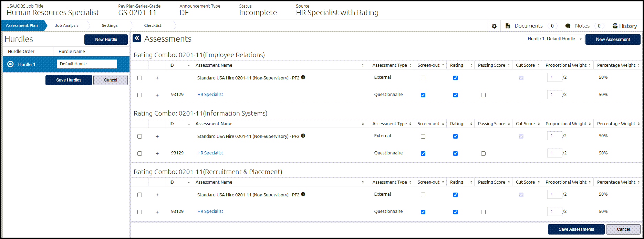Screen dimensions: 644x239
Task: Click the Default Hurdle name field
Action: pyautogui.click(x=87, y=64)
